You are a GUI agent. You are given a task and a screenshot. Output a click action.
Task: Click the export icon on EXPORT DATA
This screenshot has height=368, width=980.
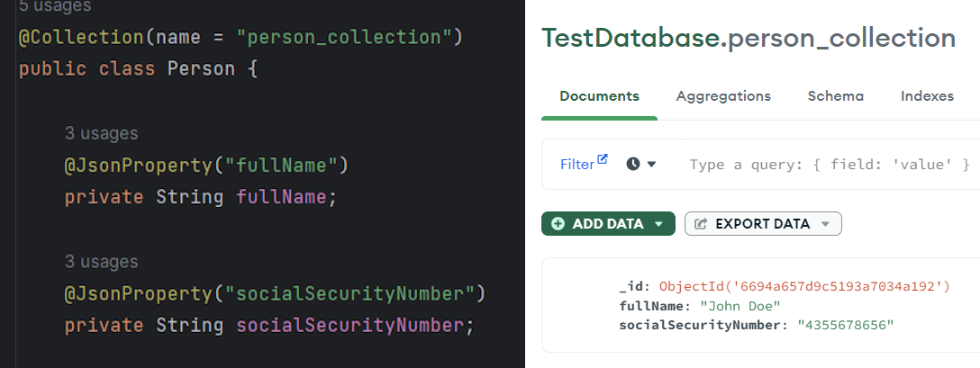pyautogui.click(x=701, y=224)
